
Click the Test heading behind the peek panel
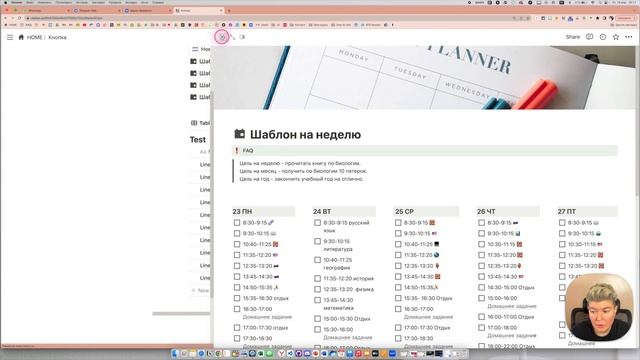pos(198,140)
